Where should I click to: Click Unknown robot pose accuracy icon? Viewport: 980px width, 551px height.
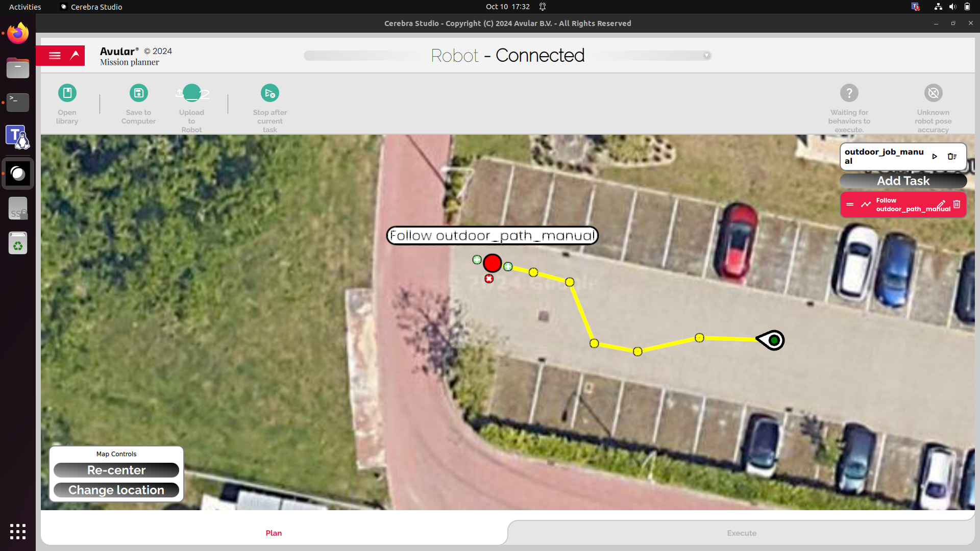933,93
